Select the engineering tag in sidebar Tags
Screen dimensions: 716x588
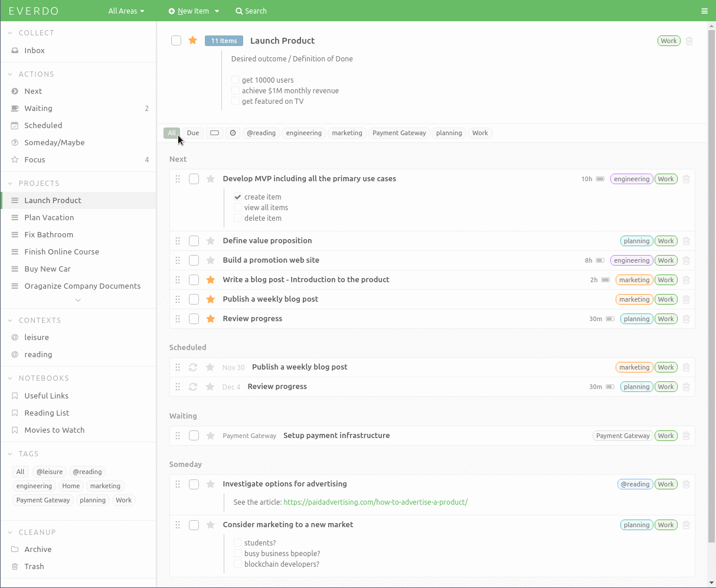pyautogui.click(x=34, y=486)
